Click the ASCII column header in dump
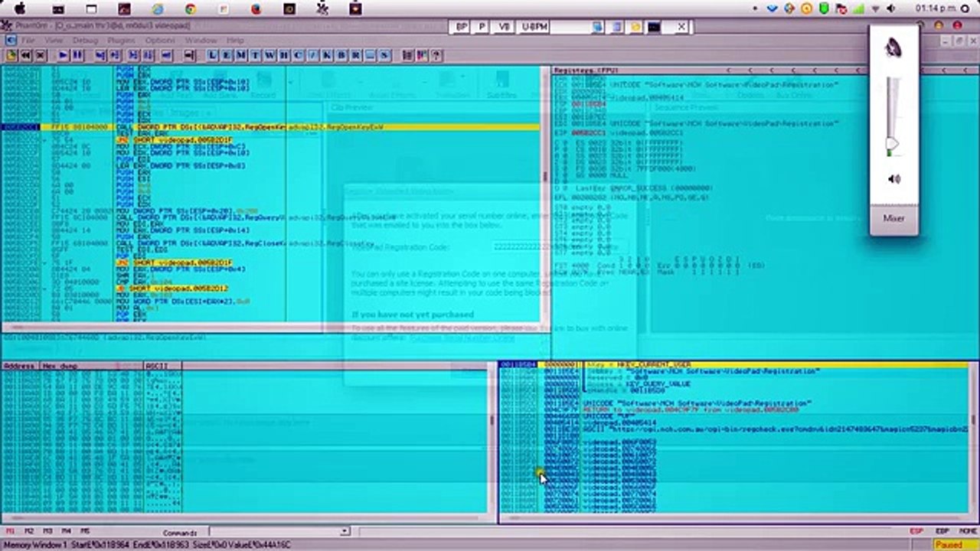The height and width of the screenshot is (551, 980). [162, 366]
